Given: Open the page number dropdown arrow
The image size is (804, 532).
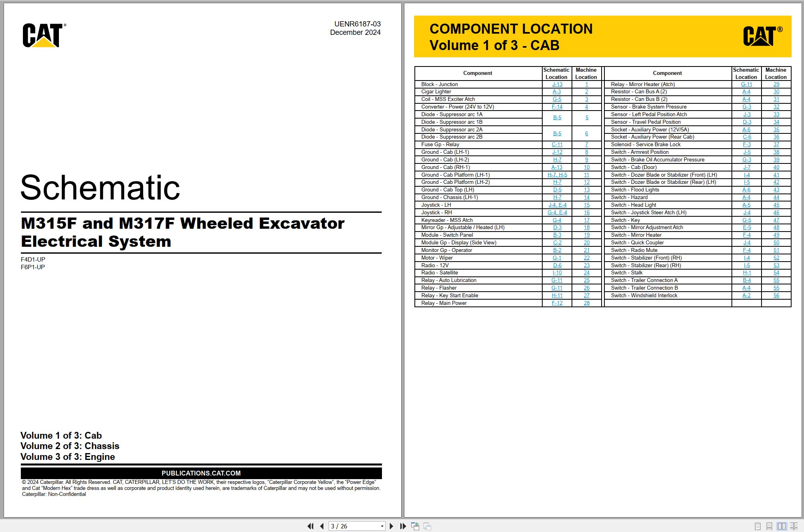Looking at the screenshot, I should point(382,526).
